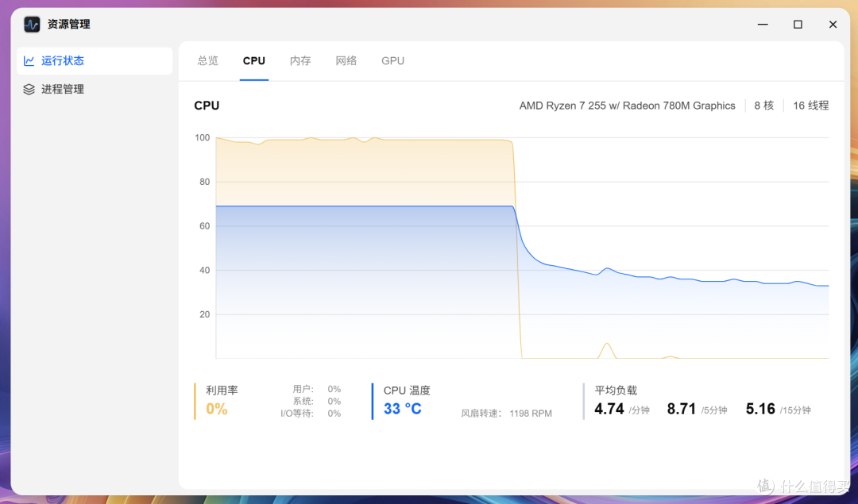
Task: Open the 进程管理 sidebar item
Action: [x=95, y=89]
